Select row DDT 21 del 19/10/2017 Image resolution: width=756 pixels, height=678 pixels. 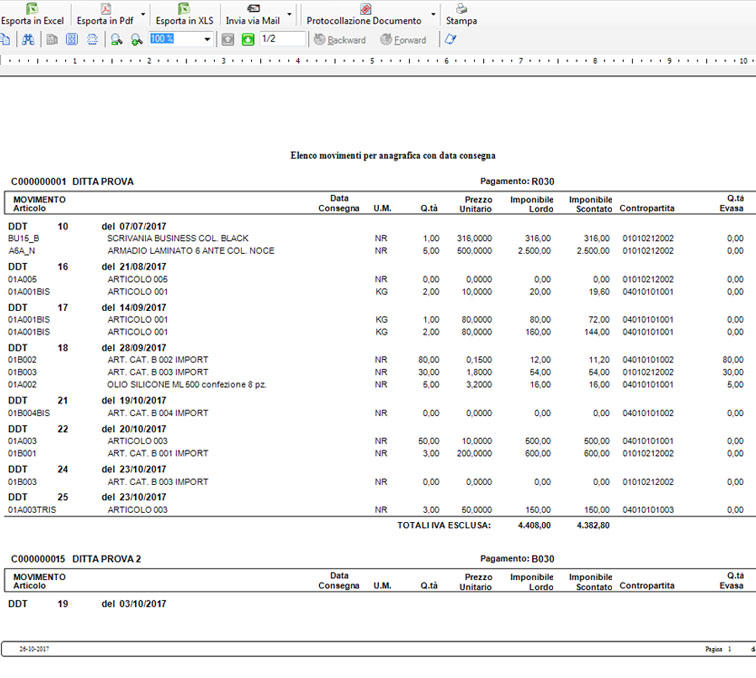pyautogui.click(x=87, y=401)
